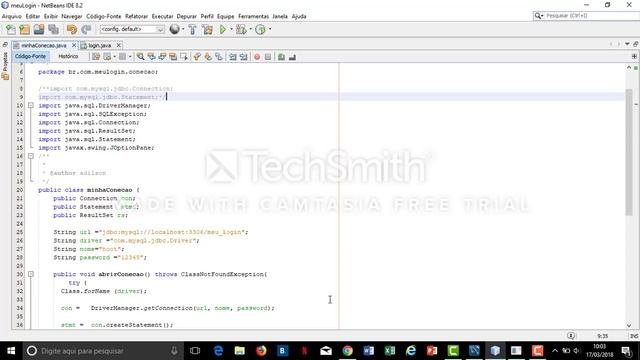Click the Debug Project icon
The width and height of the screenshot is (640, 360).
pyautogui.click(x=241, y=29)
